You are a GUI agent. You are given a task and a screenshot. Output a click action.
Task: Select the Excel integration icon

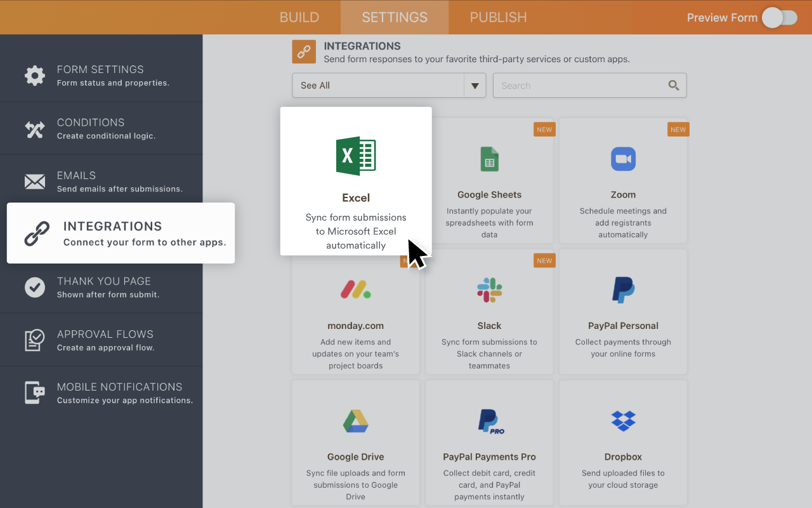click(x=355, y=156)
